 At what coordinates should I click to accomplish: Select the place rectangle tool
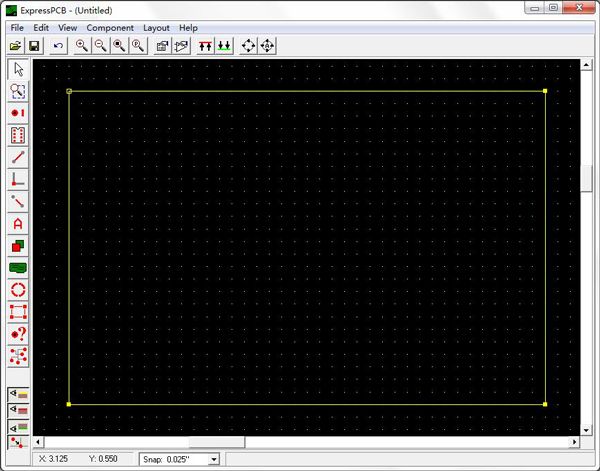(x=18, y=246)
